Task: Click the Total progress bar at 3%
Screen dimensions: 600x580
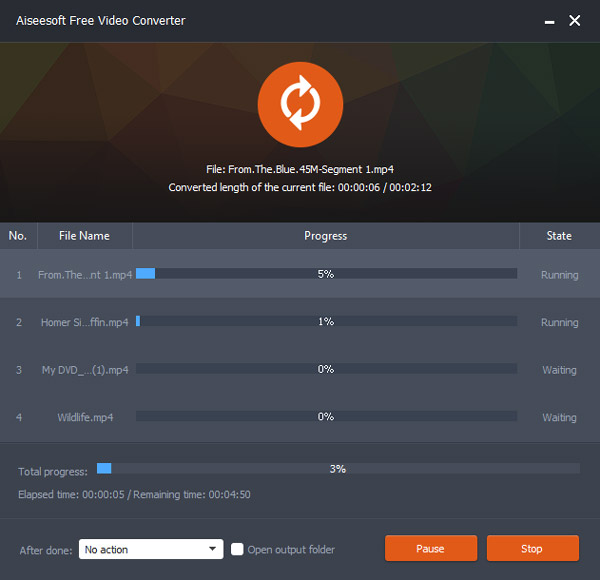Action: 338,468
